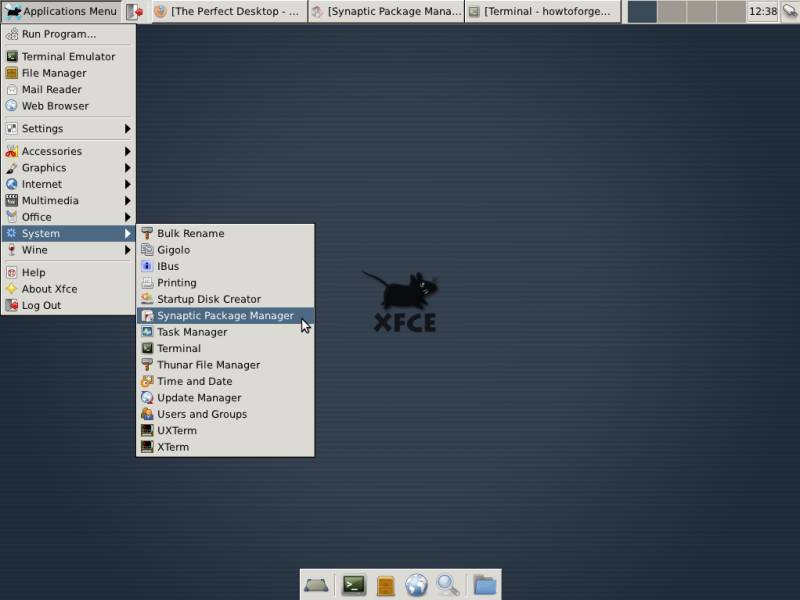Expand the Accessories submenu arrow
This screenshot has width=800, height=600.
tap(128, 152)
